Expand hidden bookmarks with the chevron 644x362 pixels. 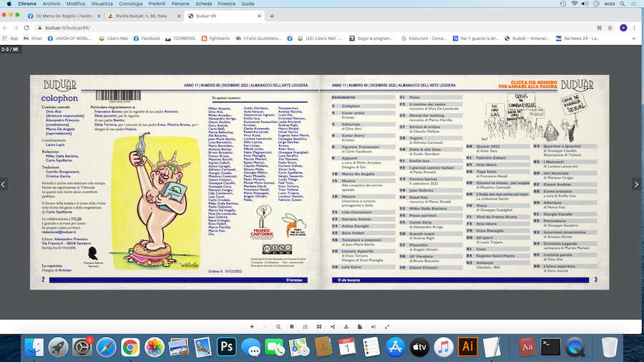pyautogui.click(x=634, y=38)
